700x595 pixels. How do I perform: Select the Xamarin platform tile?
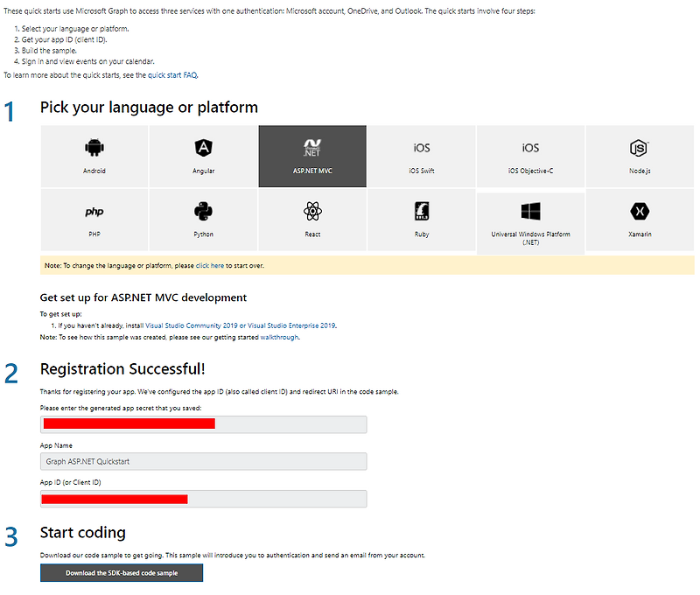(639, 219)
